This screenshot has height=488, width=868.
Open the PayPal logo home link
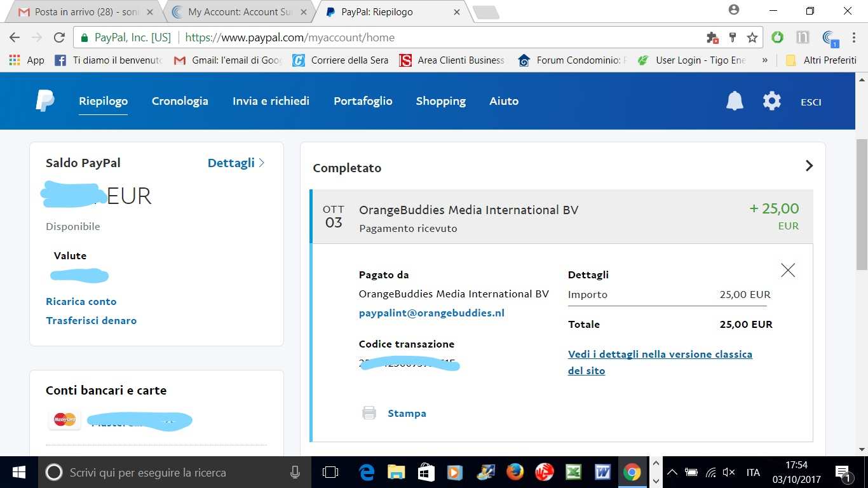[x=45, y=101]
